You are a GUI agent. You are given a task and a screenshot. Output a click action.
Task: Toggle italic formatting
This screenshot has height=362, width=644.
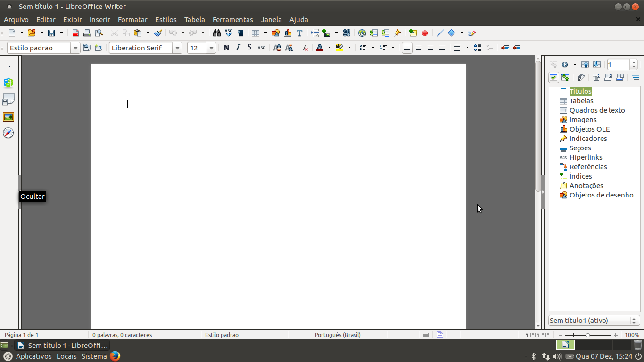tap(238, 48)
